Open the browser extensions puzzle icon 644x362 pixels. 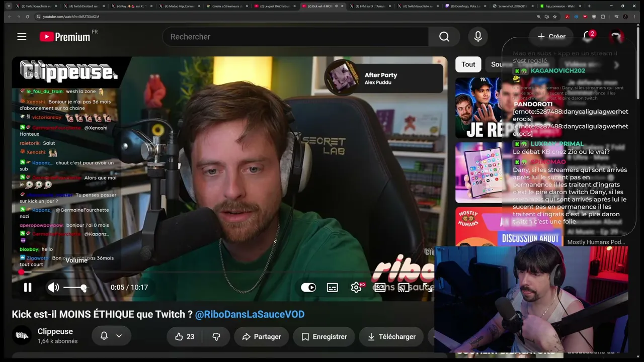pos(603,17)
